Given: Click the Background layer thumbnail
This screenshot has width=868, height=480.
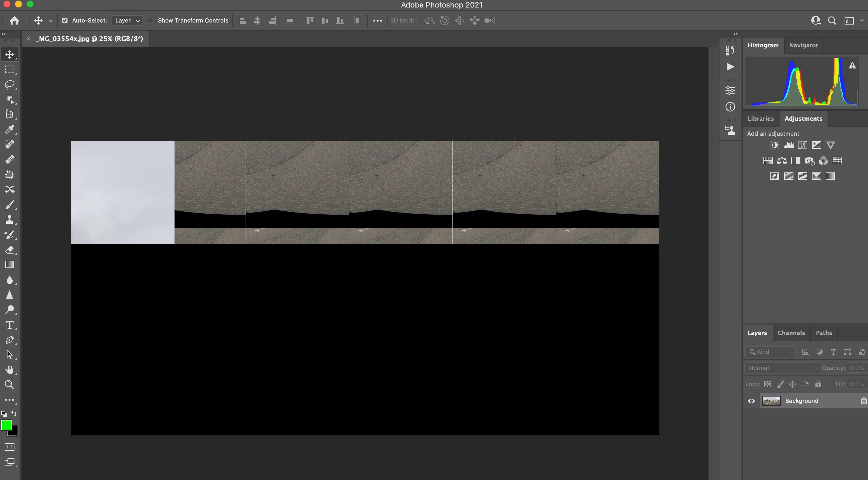Looking at the screenshot, I should [x=771, y=401].
